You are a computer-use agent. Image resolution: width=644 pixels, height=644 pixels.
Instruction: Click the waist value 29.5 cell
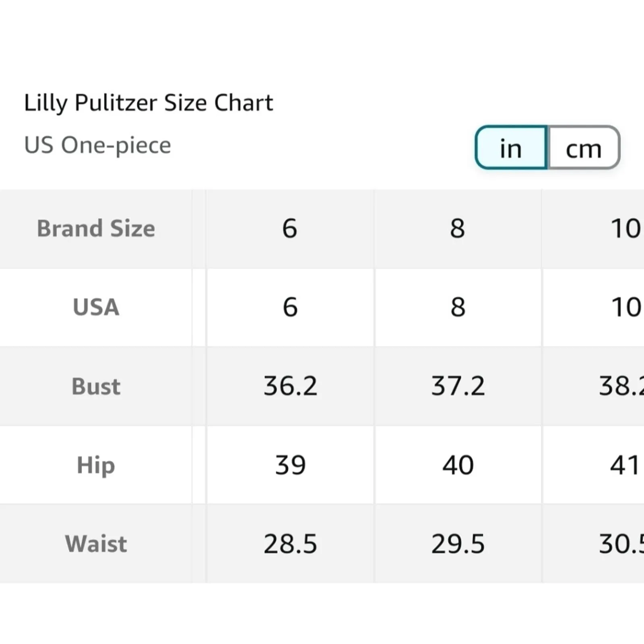pos(458,543)
